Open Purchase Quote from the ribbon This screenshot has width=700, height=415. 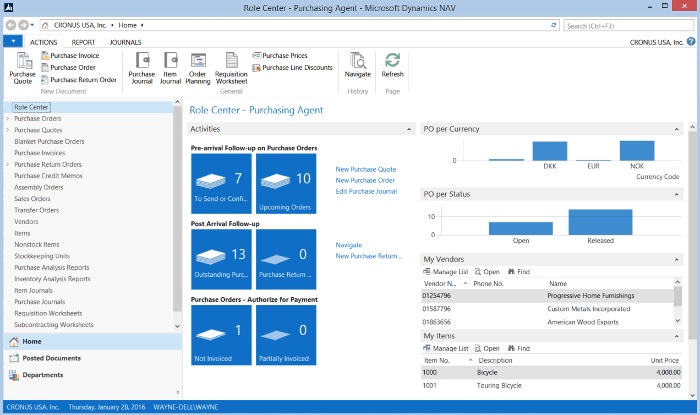click(x=22, y=68)
